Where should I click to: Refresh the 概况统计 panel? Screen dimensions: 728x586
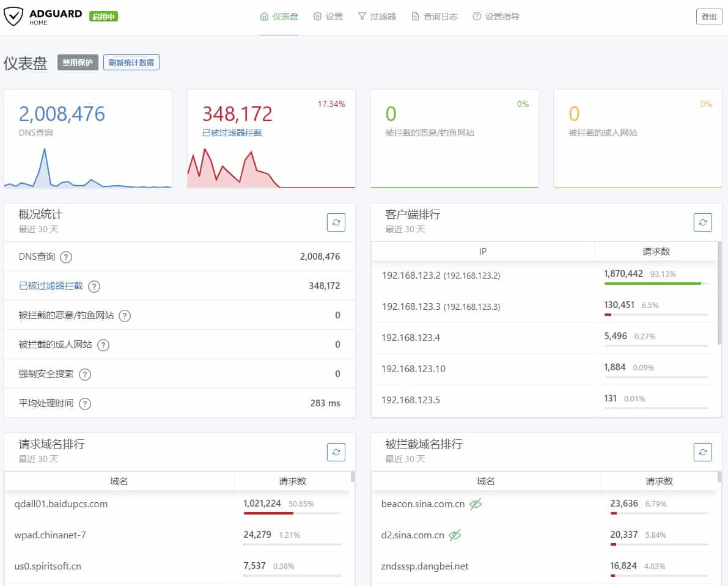pyautogui.click(x=336, y=222)
